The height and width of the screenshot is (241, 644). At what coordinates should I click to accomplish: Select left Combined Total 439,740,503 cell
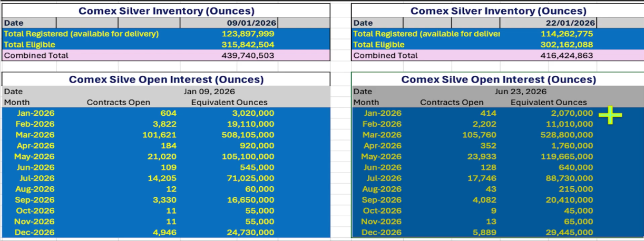click(248, 55)
